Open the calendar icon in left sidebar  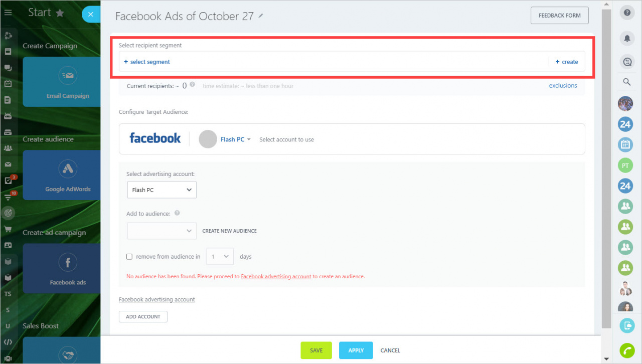(x=8, y=84)
